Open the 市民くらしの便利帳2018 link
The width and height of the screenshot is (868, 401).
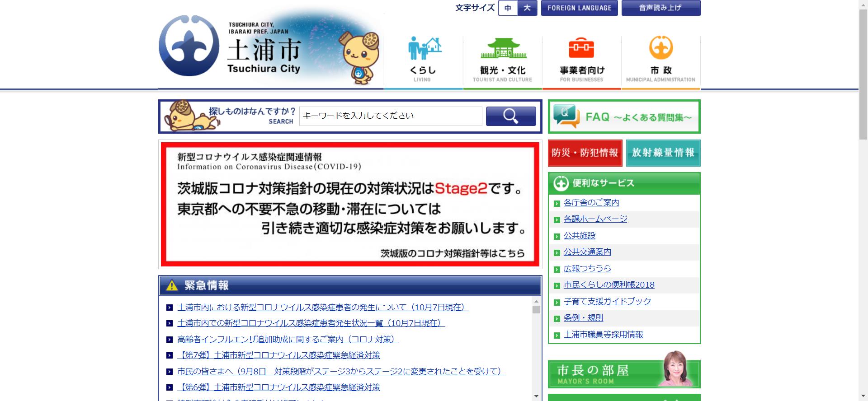click(609, 285)
